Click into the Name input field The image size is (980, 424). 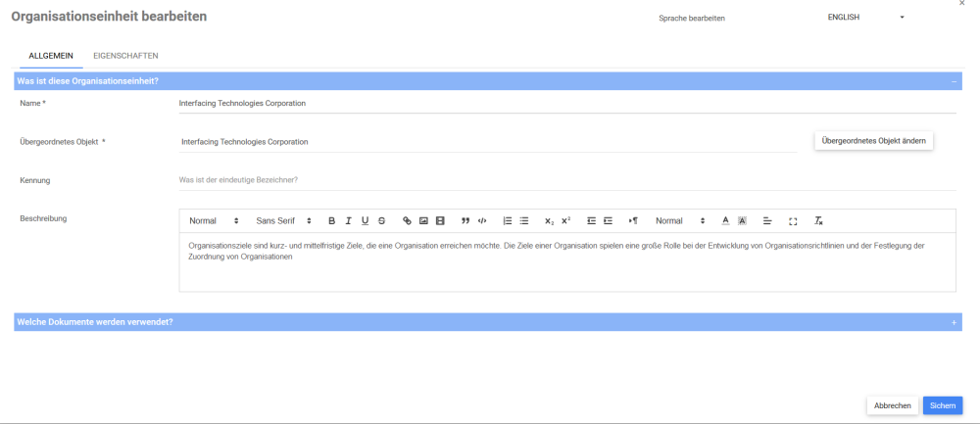[x=567, y=104]
